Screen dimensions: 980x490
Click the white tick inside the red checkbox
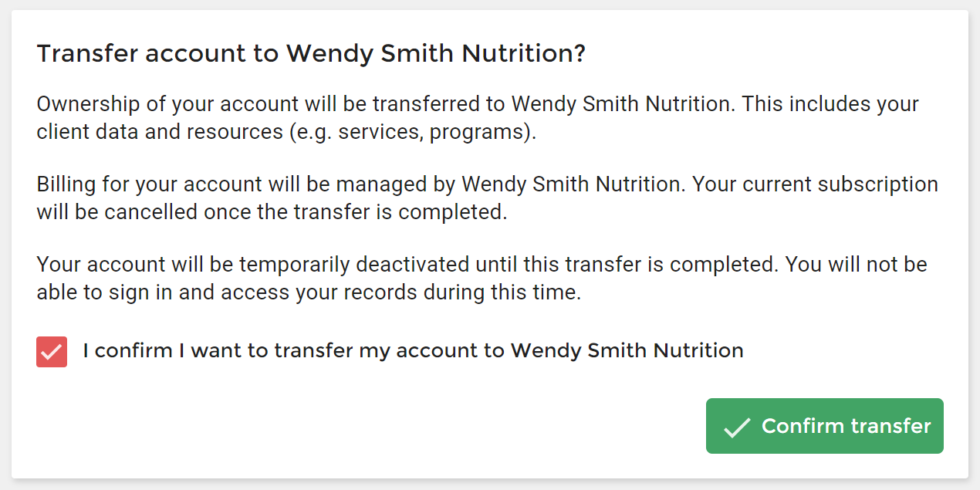pyautogui.click(x=52, y=352)
